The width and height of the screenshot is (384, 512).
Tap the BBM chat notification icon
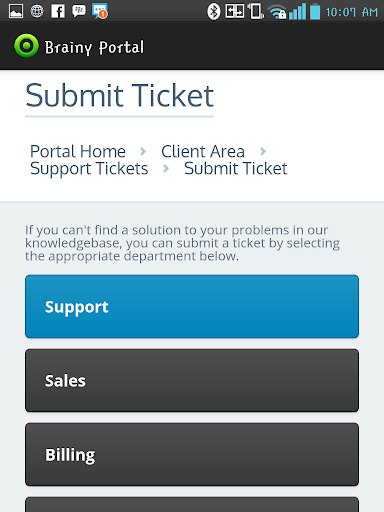(x=79, y=11)
